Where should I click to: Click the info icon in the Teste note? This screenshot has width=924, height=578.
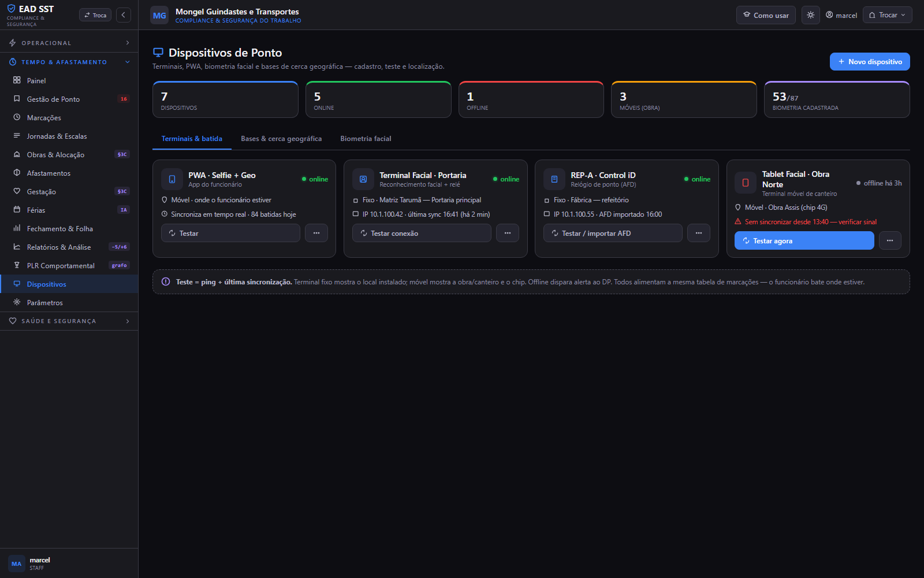pyautogui.click(x=166, y=281)
